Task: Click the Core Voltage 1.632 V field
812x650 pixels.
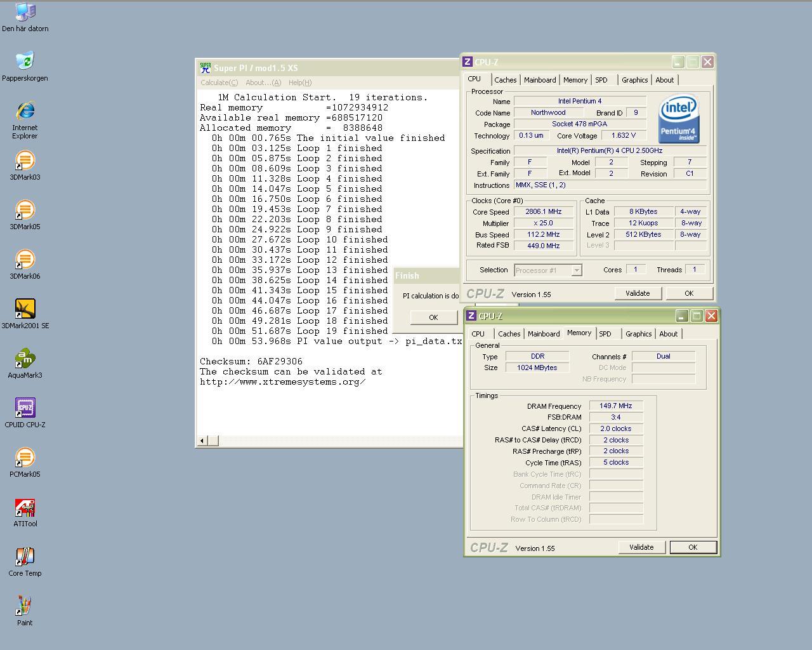Action: (624, 135)
